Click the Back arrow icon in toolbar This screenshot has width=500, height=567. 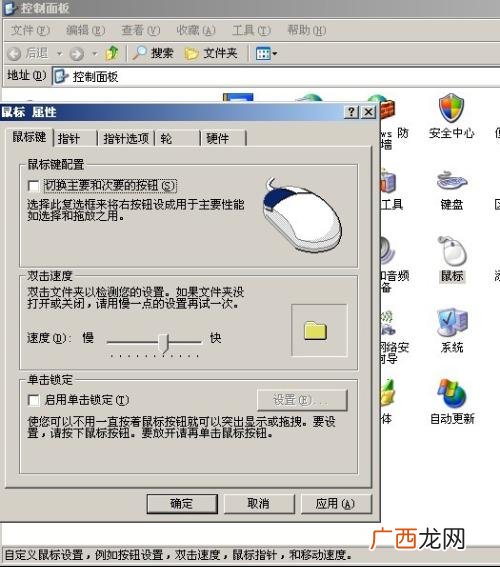pyautogui.click(x=14, y=54)
